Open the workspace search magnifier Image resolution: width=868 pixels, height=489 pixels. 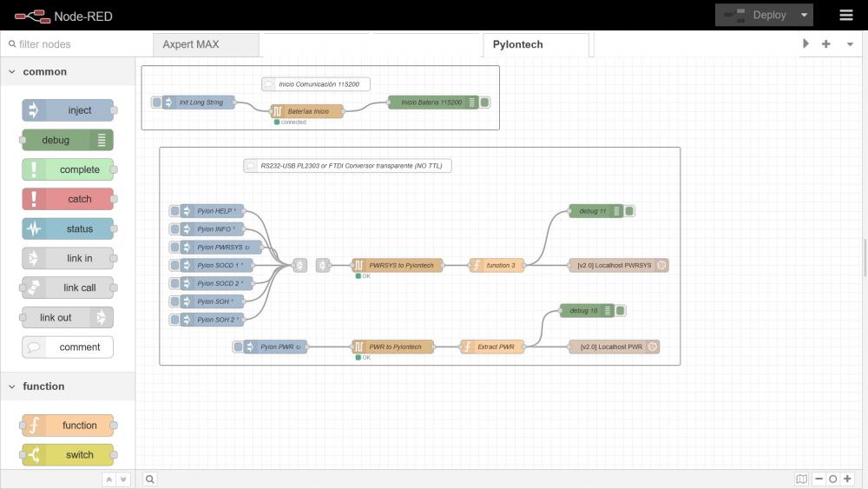tap(150, 479)
